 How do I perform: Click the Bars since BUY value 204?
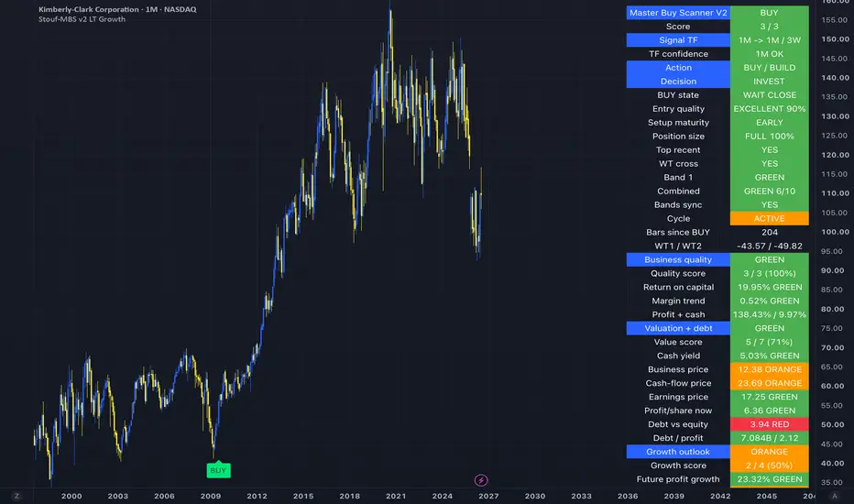click(769, 232)
